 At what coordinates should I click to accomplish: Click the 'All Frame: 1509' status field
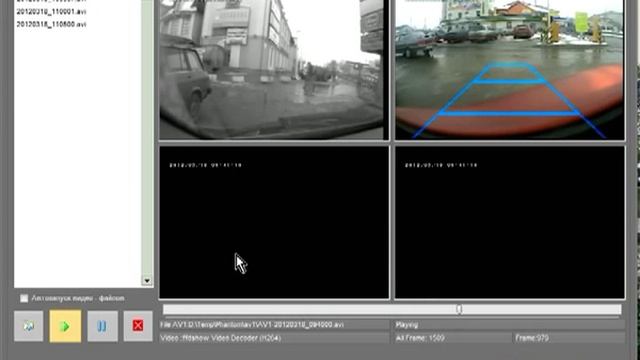pyautogui.click(x=453, y=338)
